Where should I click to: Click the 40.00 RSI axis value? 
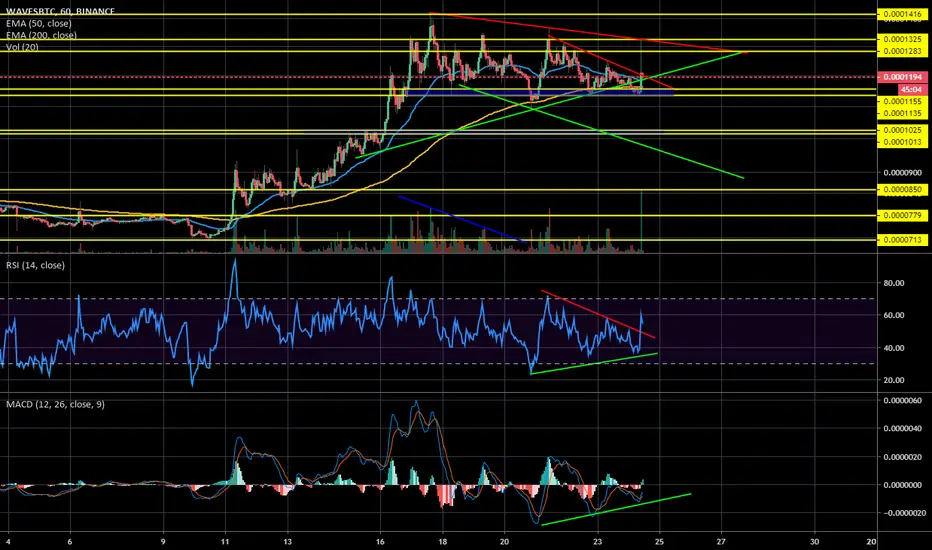894,348
